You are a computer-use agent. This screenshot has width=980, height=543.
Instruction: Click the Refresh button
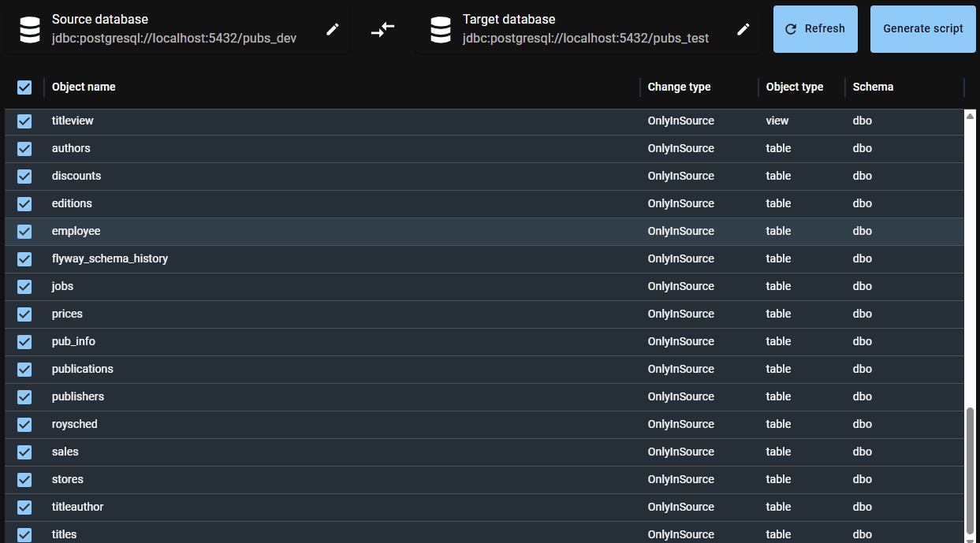coord(815,28)
